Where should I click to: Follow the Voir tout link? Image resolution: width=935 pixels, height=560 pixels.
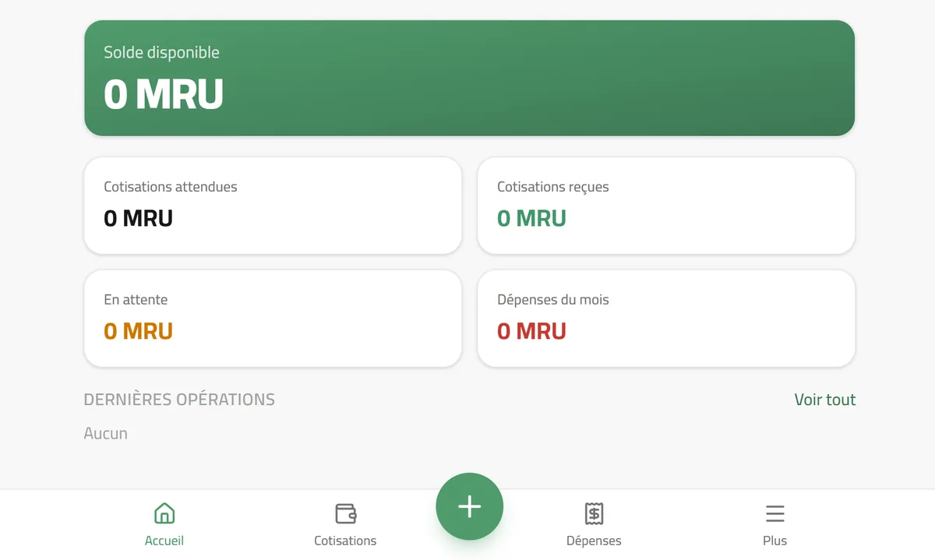pyautogui.click(x=824, y=400)
